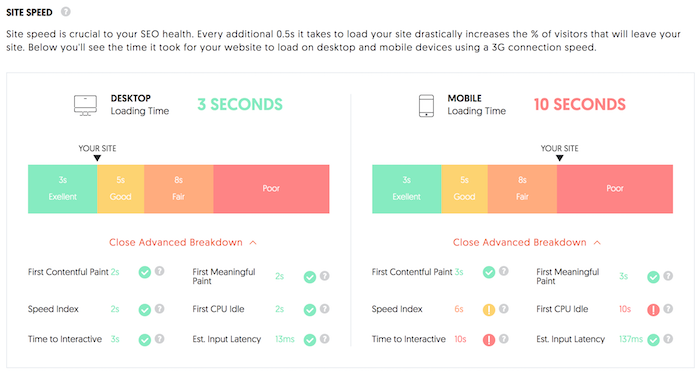This screenshot has height=374, width=700.
Task: Click red warning icon for mobile First CPU Idle
Action: coord(653,310)
